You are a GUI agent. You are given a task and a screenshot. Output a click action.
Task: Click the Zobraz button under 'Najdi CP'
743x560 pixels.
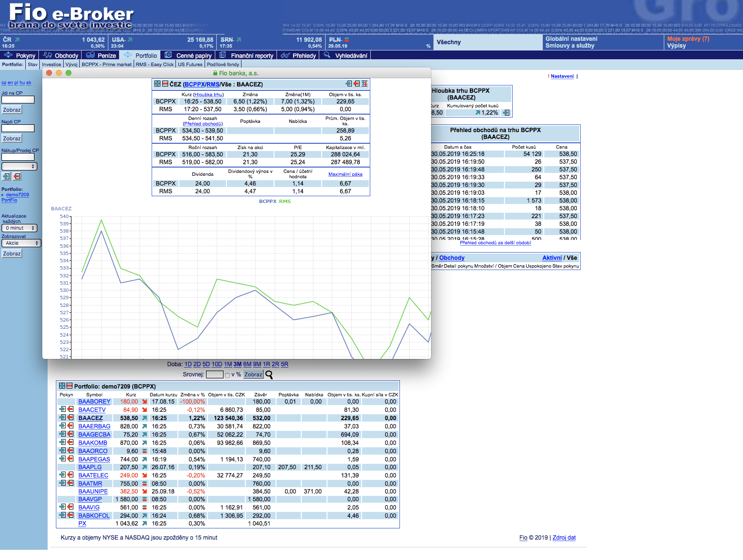coord(12,138)
